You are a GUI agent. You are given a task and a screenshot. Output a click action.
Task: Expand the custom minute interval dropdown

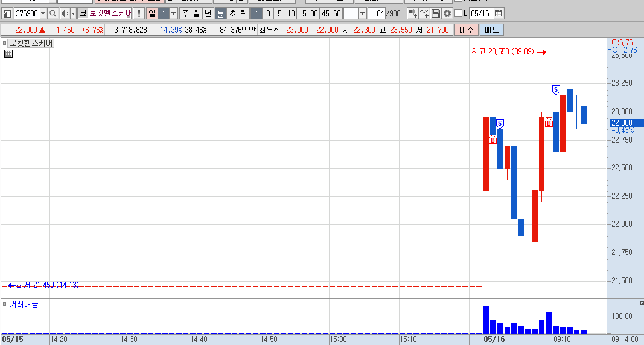(362, 13)
